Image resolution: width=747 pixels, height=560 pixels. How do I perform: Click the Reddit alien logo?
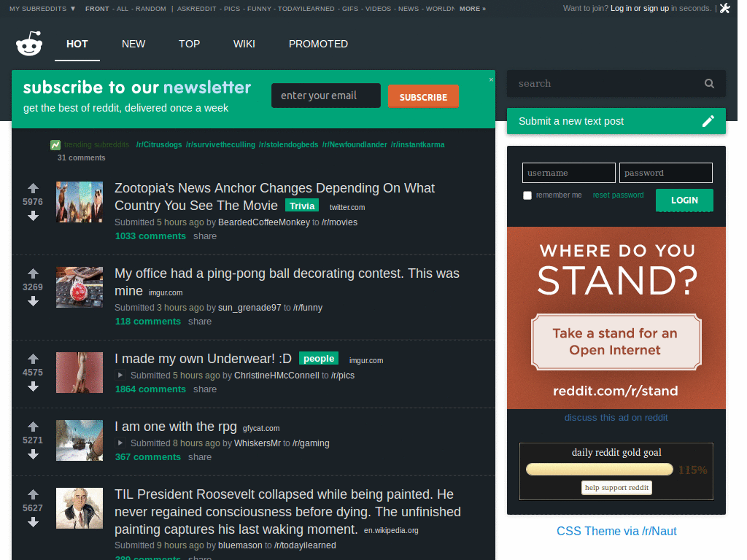click(29, 44)
